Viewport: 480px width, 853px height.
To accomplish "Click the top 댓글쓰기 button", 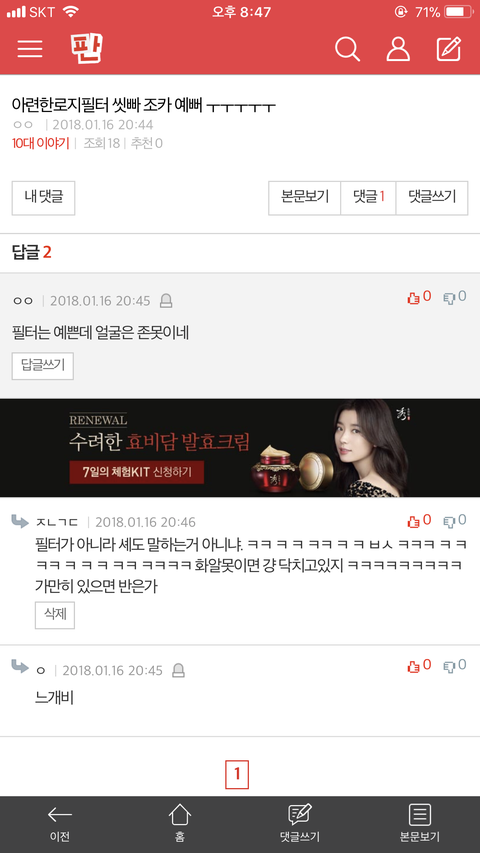I will (432, 198).
